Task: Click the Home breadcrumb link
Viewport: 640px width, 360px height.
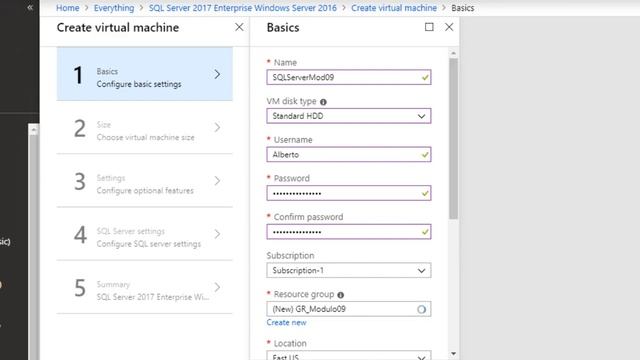Action: (x=68, y=8)
